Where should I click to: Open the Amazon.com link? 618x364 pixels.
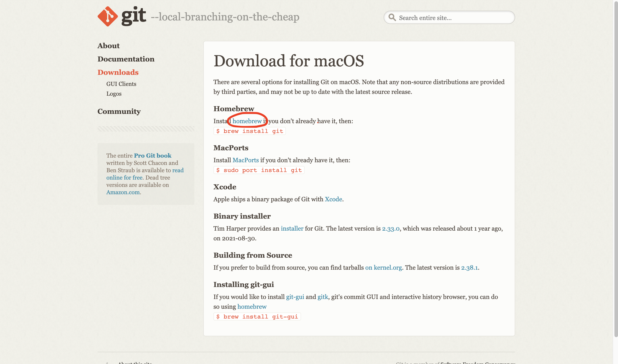click(123, 192)
